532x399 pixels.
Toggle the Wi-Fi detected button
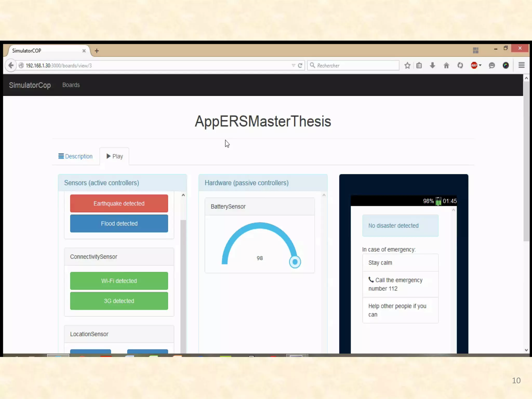(x=119, y=281)
